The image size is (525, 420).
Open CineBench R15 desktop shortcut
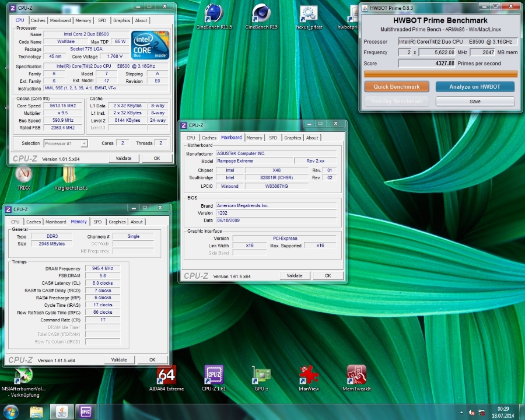[261, 16]
